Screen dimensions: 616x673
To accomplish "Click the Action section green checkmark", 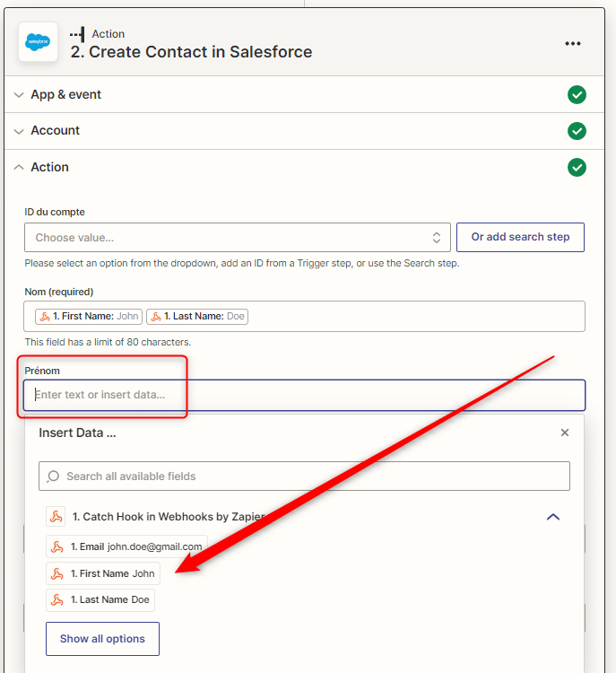I will 577,168.
